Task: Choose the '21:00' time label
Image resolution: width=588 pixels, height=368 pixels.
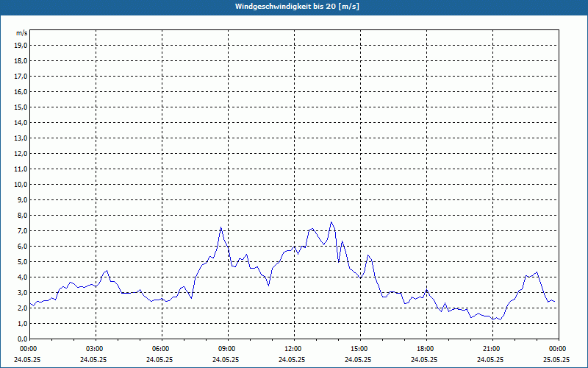Action: (x=491, y=349)
